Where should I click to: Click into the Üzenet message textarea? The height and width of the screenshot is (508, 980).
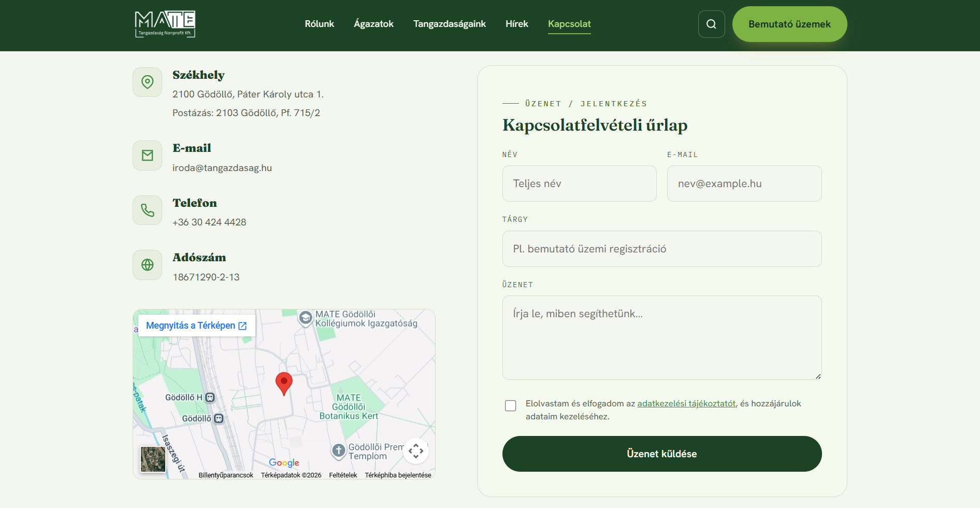point(662,337)
